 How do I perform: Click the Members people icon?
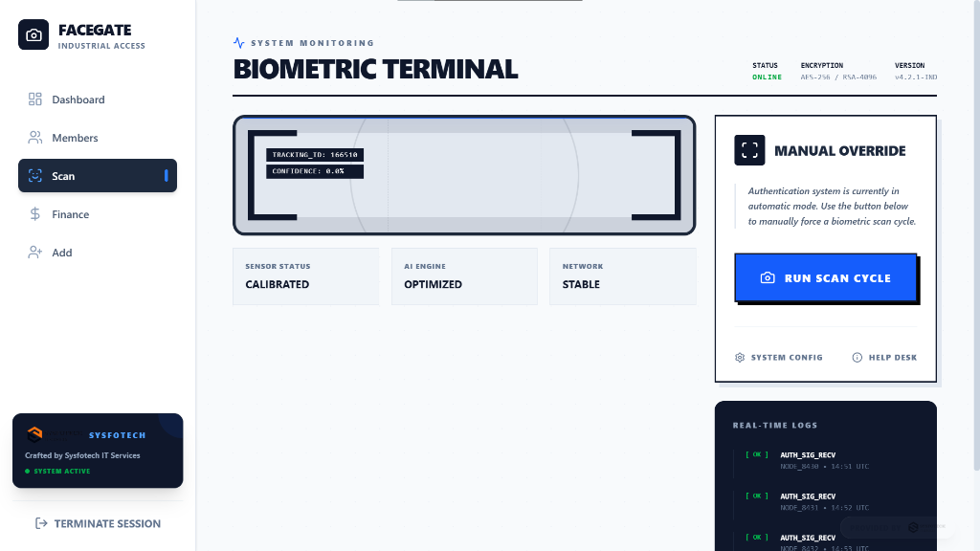click(35, 138)
